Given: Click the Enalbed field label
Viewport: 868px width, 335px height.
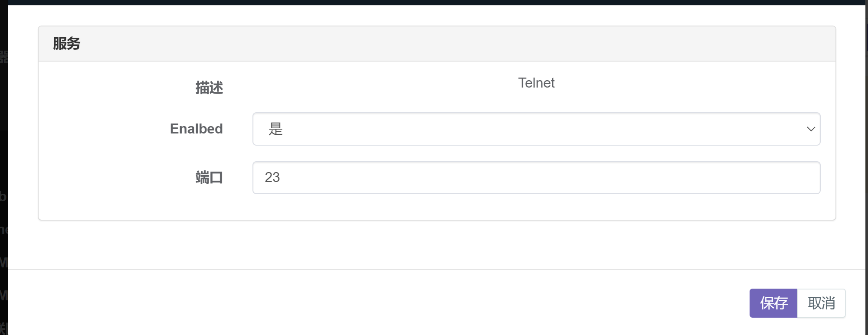Looking at the screenshot, I should click(x=196, y=129).
